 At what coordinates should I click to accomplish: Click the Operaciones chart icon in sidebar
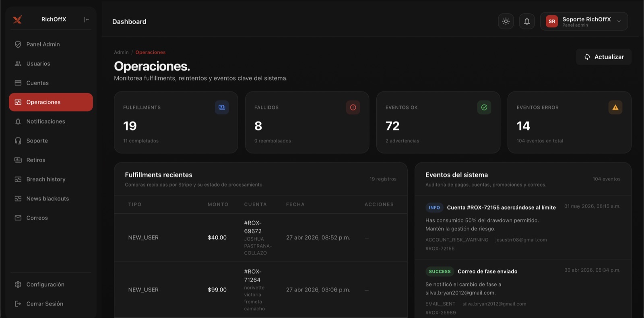click(x=18, y=102)
